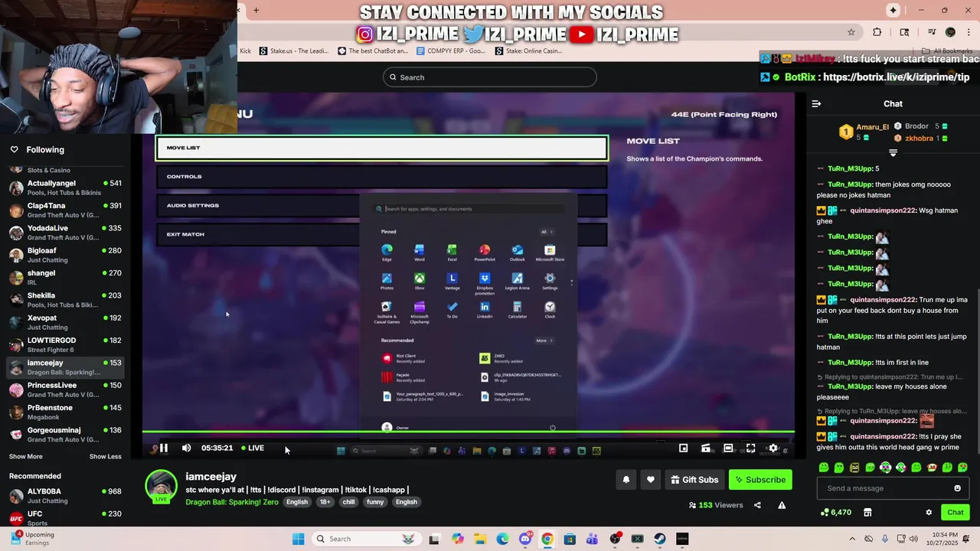
Task: Pause the Kick stream video
Action: [x=163, y=448]
